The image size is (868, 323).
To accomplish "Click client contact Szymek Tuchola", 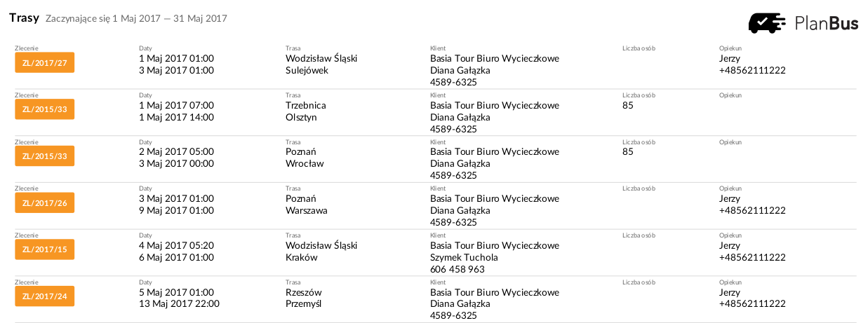I will tap(464, 257).
